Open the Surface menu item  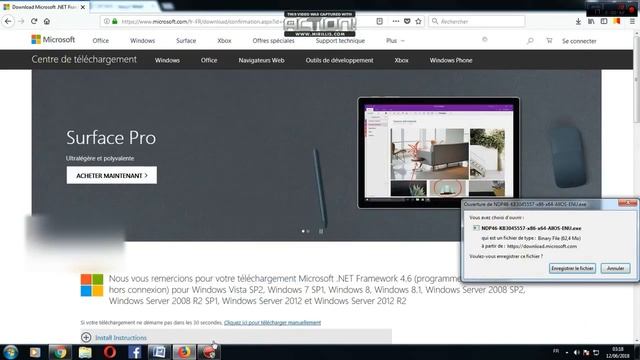(186, 41)
